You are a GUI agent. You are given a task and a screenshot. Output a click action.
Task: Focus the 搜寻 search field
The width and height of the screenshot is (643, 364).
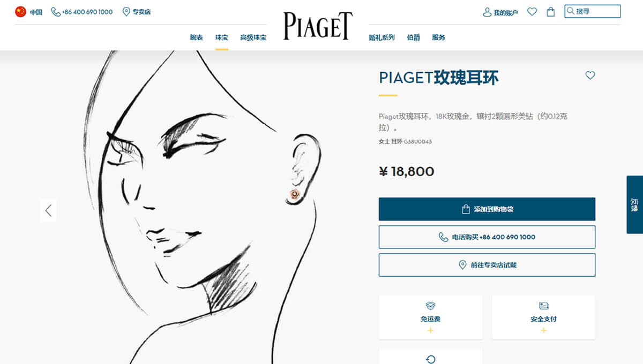(x=592, y=11)
